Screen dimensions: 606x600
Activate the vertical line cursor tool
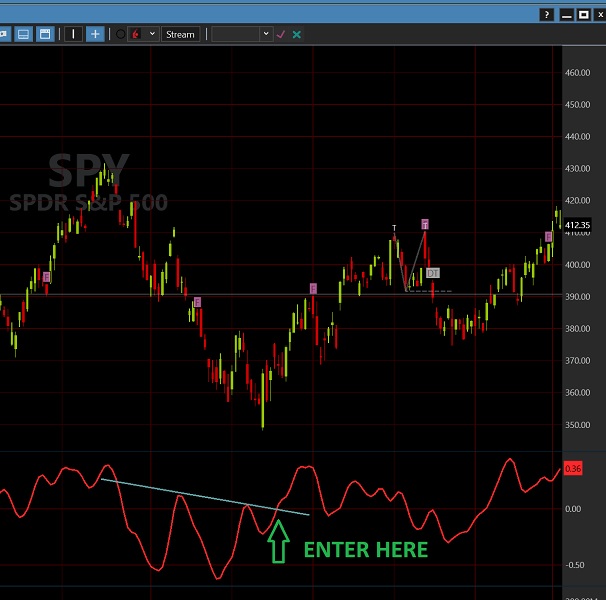tap(73, 34)
